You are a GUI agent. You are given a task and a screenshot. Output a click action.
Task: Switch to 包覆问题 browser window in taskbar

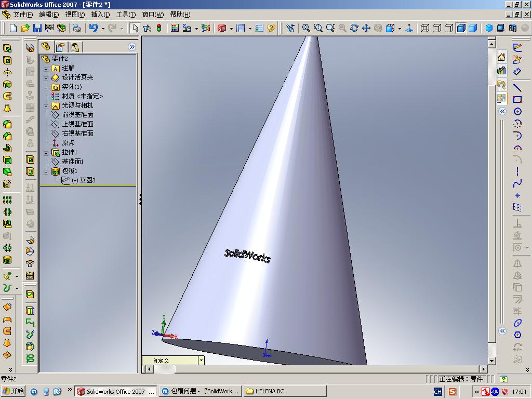click(200, 391)
